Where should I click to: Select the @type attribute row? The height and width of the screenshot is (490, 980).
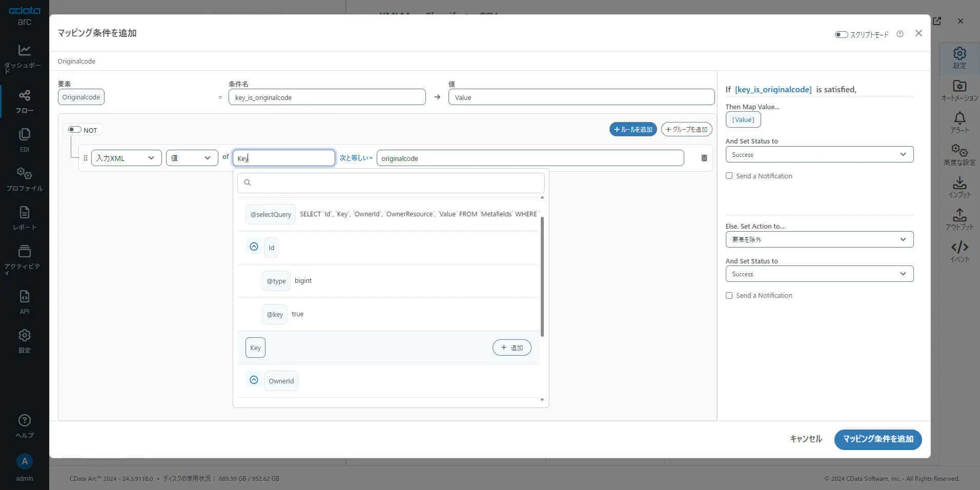pyautogui.click(x=389, y=281)
